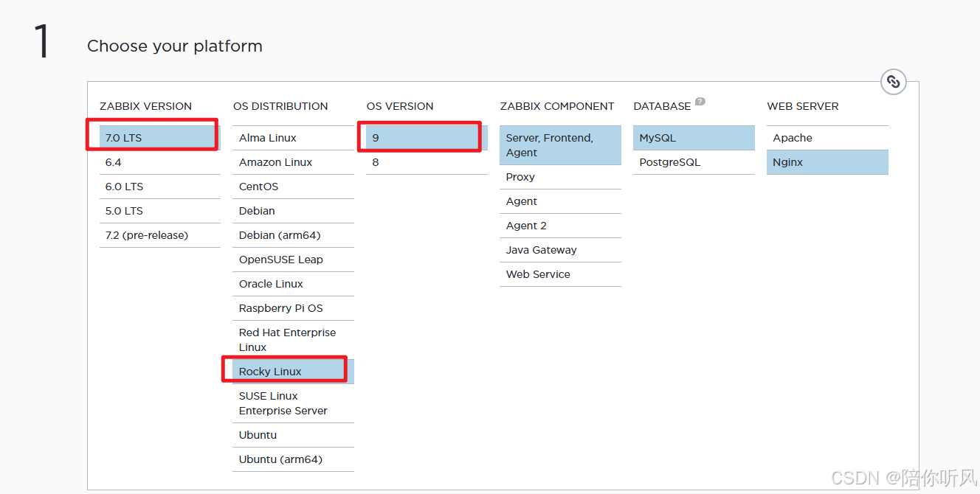Open the Database help question mark icon
This screenshot has width=980, height=494.
[x=700, y=102]
